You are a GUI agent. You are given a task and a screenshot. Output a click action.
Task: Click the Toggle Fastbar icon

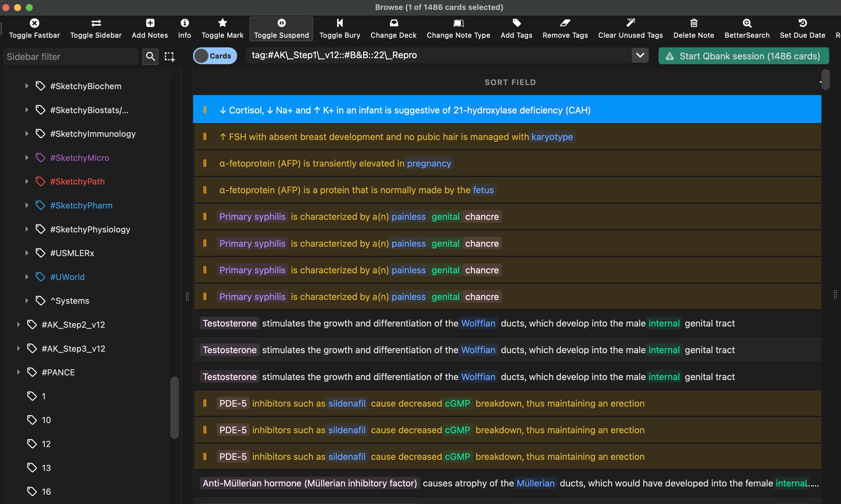[34, 23]
